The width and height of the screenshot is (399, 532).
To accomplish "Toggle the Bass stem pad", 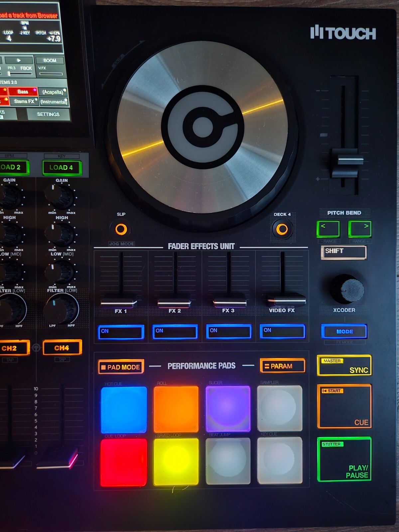I will [23, 92].
